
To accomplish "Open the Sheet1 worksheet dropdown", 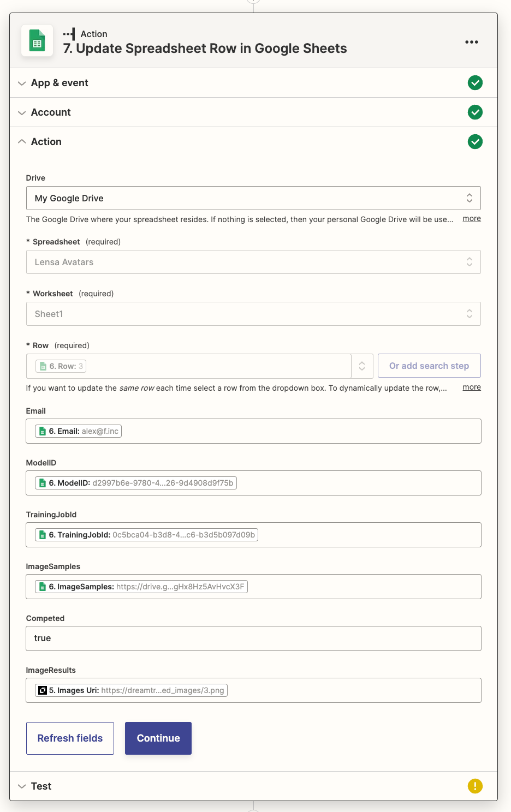I will [x=253, y=314].
